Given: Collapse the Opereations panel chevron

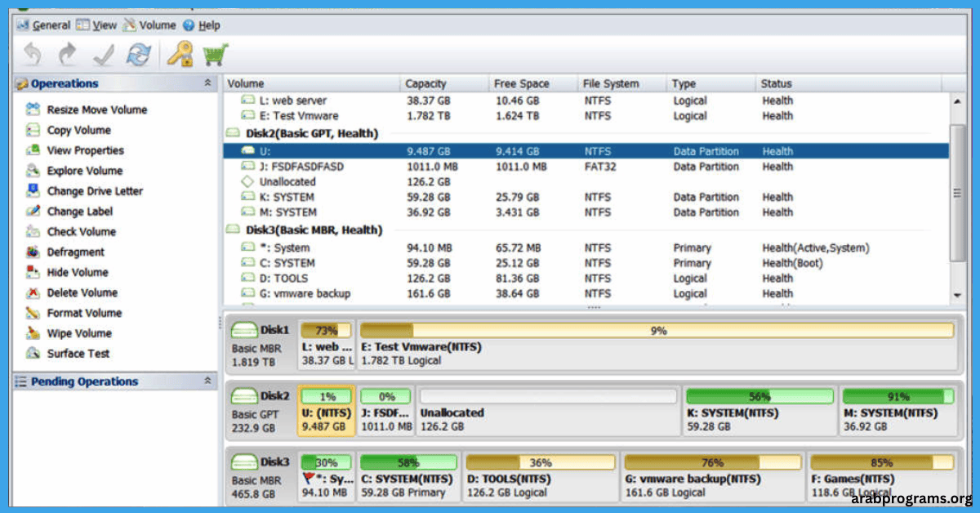Looking at the screenshot, I should [x=207, y=83].
